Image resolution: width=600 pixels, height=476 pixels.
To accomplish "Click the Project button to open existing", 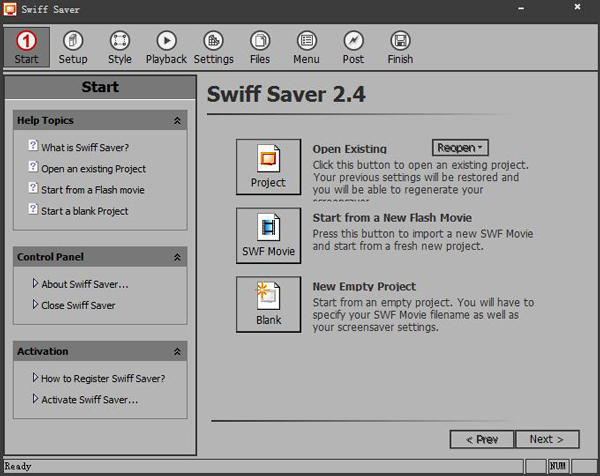I will 268,167.
